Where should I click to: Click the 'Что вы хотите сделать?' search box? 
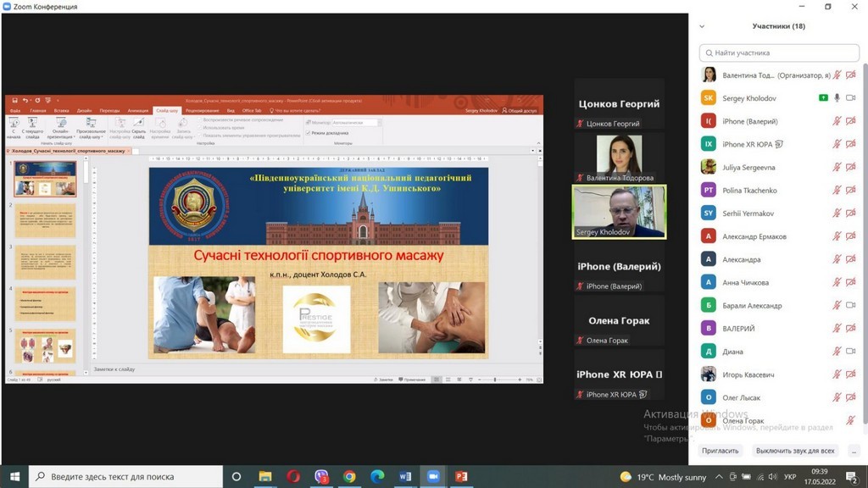[x=294, y=111]
